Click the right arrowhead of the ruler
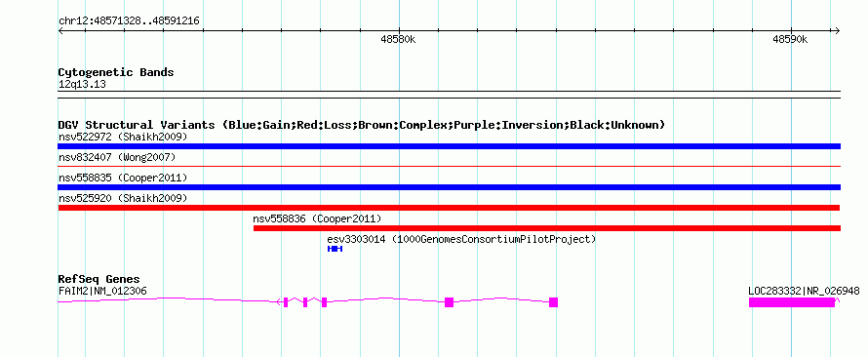868x357 pixels. (838, 30)
